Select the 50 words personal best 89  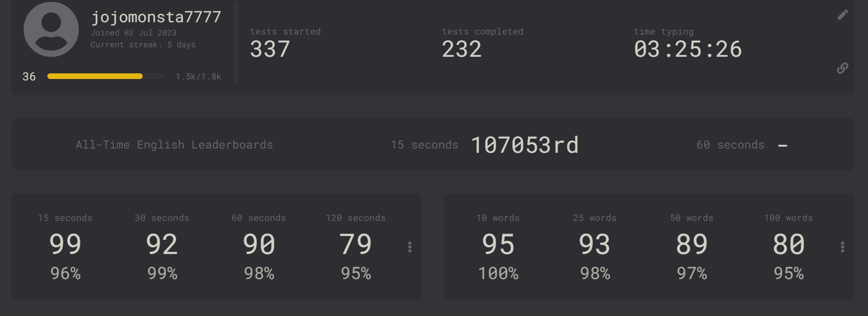click(x=692, y=244)
